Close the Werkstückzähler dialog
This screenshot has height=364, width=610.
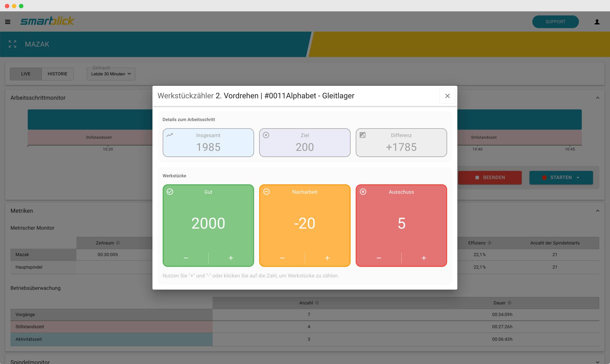click(447, 96)
